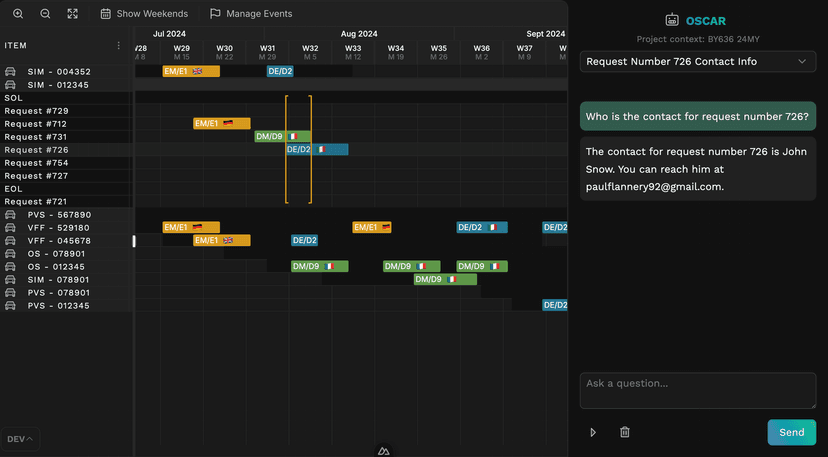
Task: Select Request #729 row
Action: pos(66,111)
